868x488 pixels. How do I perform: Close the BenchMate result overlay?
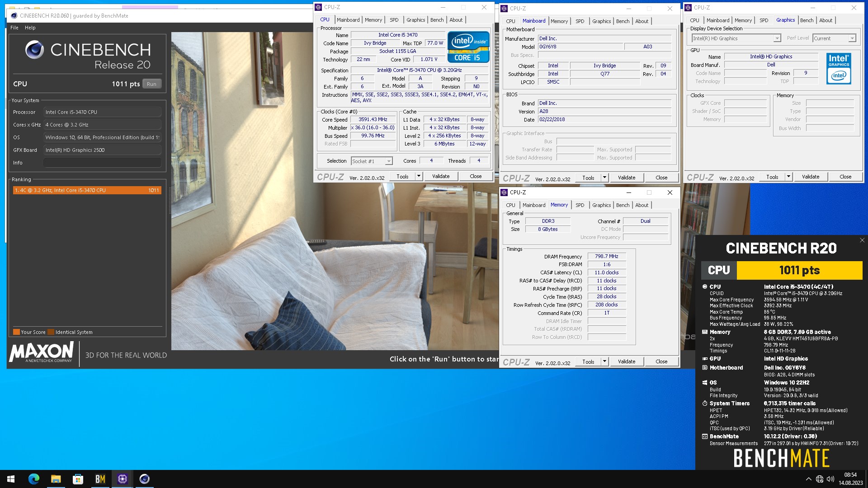click(x=862, y=240)
